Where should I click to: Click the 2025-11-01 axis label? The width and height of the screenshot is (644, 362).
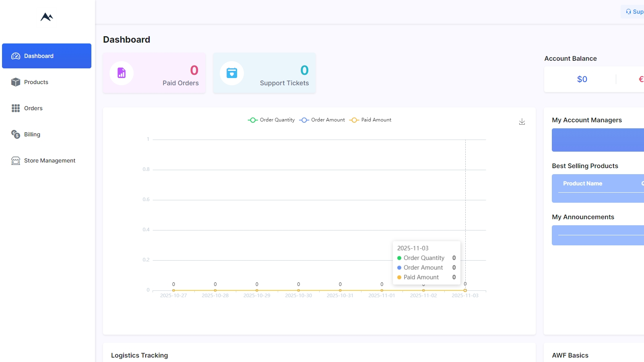click(382, 296)
